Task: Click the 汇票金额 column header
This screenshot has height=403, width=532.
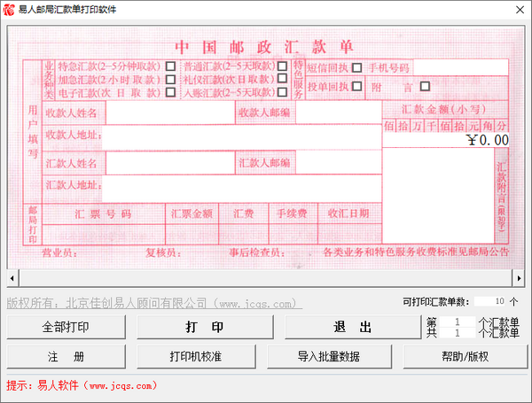Action: coord(192,213)
